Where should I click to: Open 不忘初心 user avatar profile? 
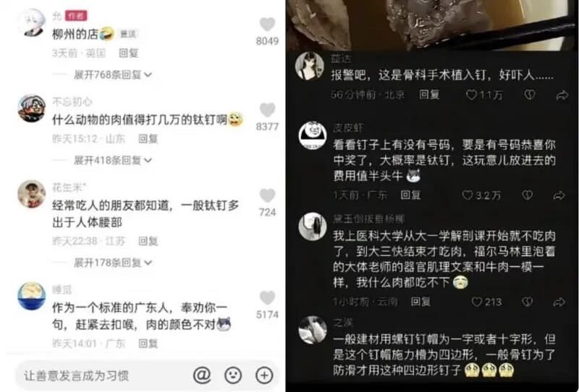pyautogui.click(x=32, y=108)
